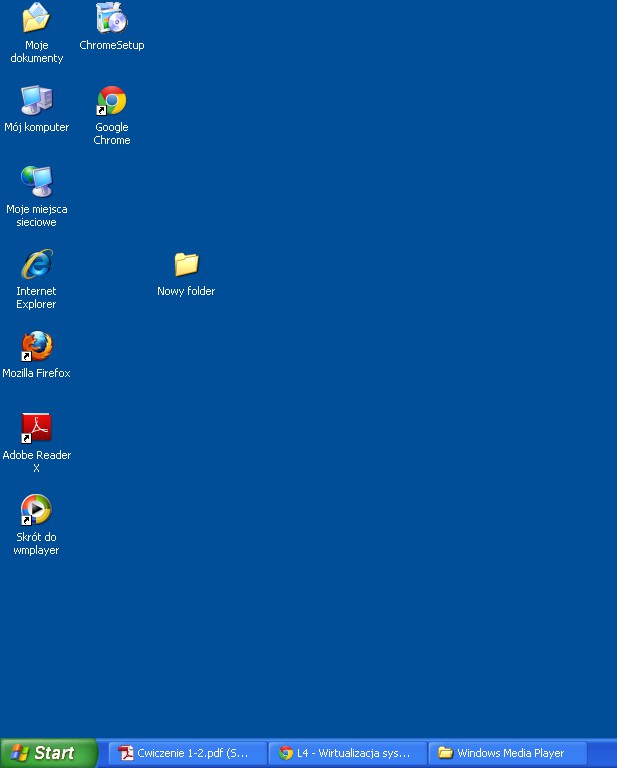Switch to Cwiczenie 1-2.pdf taskbar window

(x=187, y=753)
